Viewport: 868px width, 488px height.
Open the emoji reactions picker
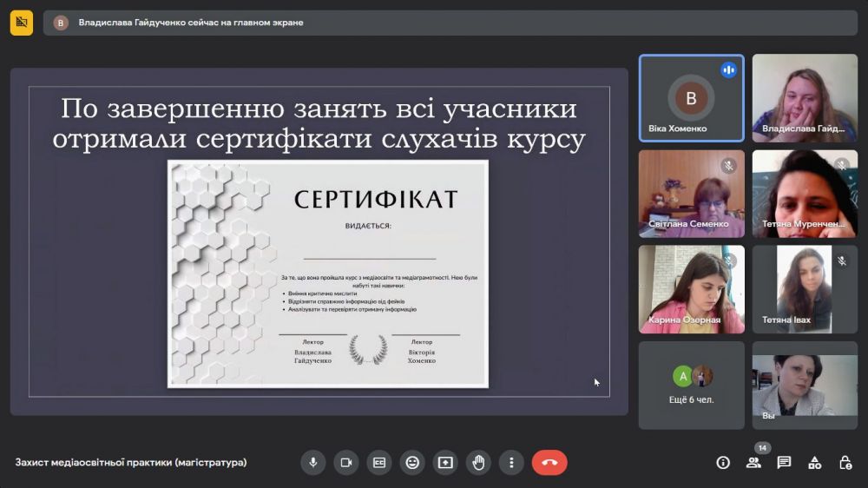[x=412, y=463]
